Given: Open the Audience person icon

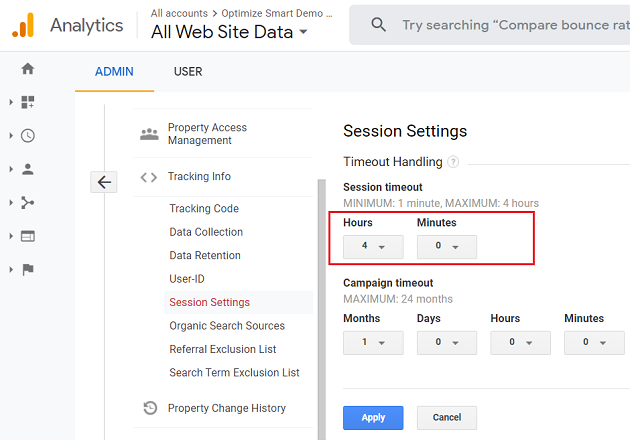Looking at the screenshot, I should pyautogui.click(x=28, y=169).
